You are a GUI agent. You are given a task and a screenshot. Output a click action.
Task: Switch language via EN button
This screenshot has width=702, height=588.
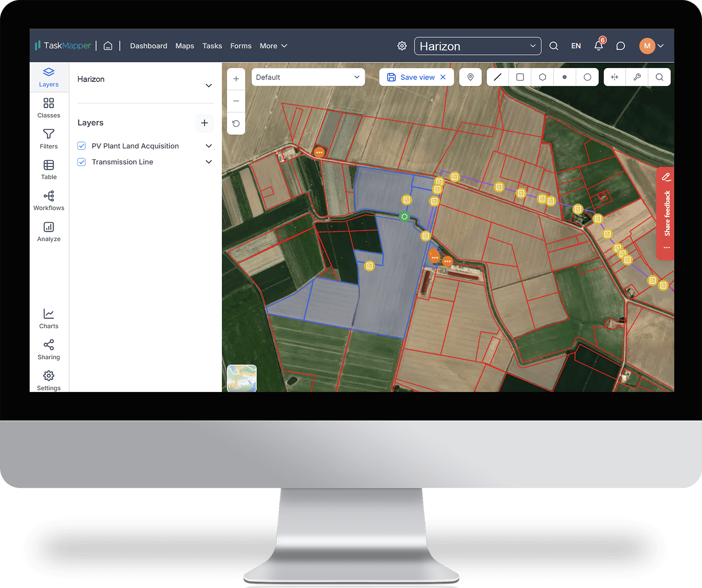pos(576,46)
